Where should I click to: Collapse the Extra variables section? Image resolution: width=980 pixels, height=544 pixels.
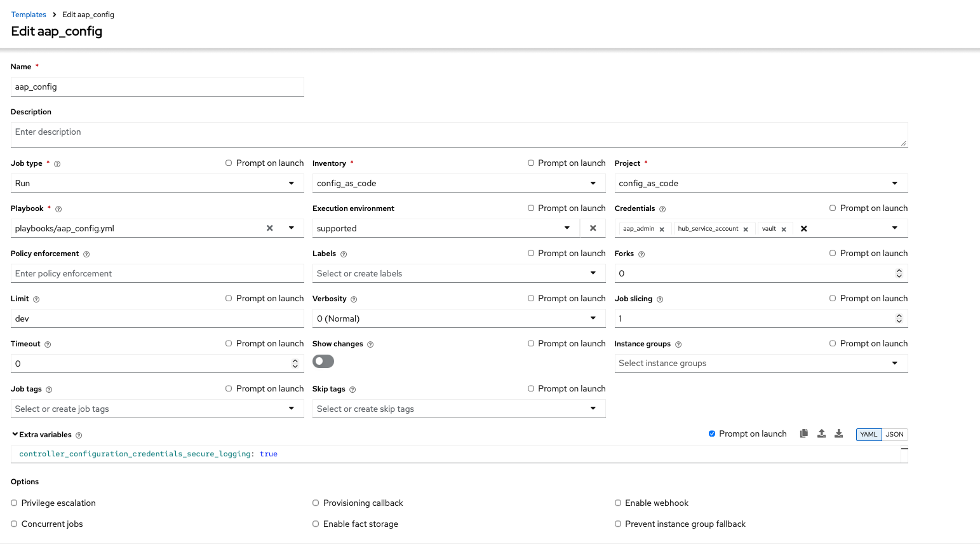(x=15, y=434)
